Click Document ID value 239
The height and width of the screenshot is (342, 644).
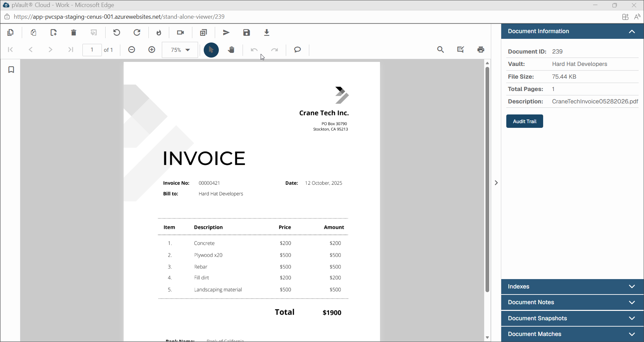pos(558,52)
